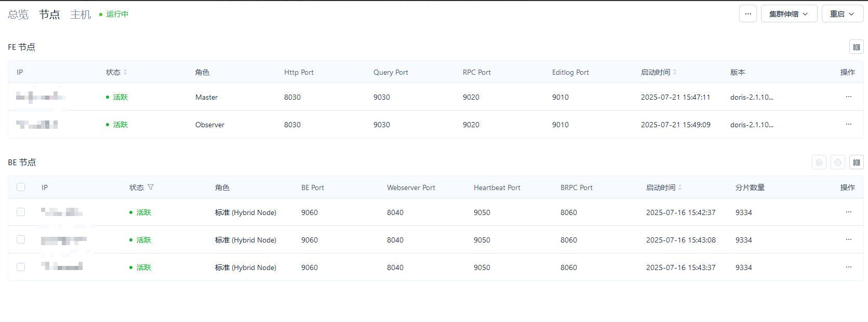Viewport: 868px width, 322px height.
Task: Click the pause icon above BE table
Action: pos(837,163)
